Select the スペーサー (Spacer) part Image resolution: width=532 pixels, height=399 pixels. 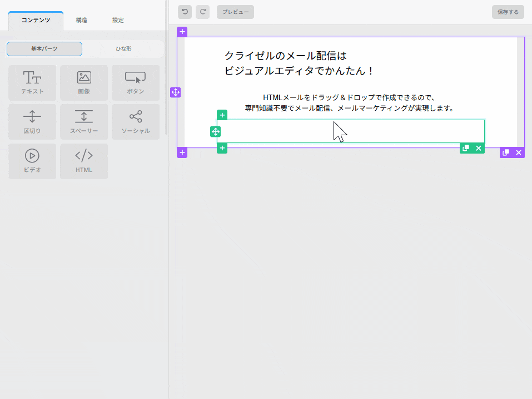click(84, 122)
